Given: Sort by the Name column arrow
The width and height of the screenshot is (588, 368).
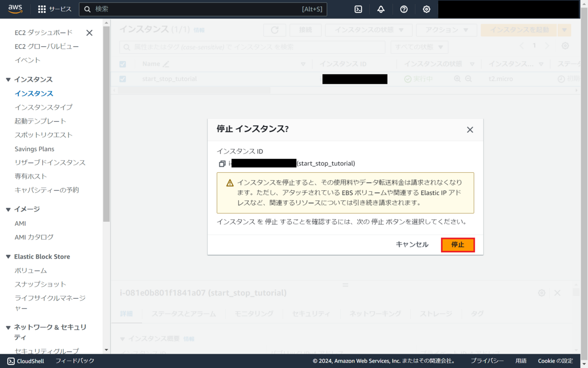Looking at the screenshot, I should (303, 64).
